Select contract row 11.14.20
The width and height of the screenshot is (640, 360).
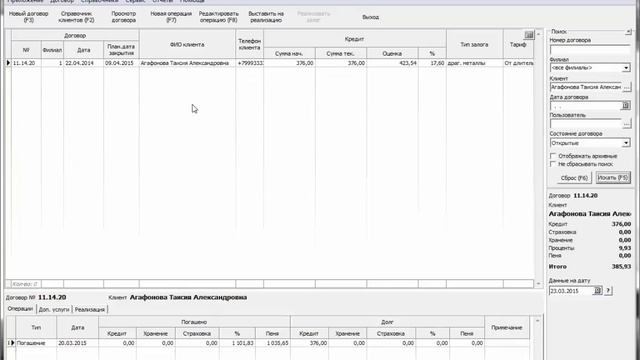click(269, 63)
